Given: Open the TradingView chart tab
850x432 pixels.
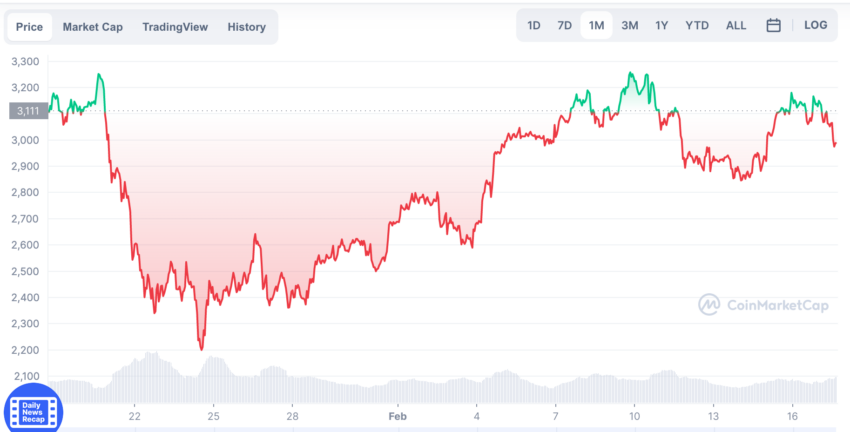Looking at the screenshot, I should click(x=175, y=27).
